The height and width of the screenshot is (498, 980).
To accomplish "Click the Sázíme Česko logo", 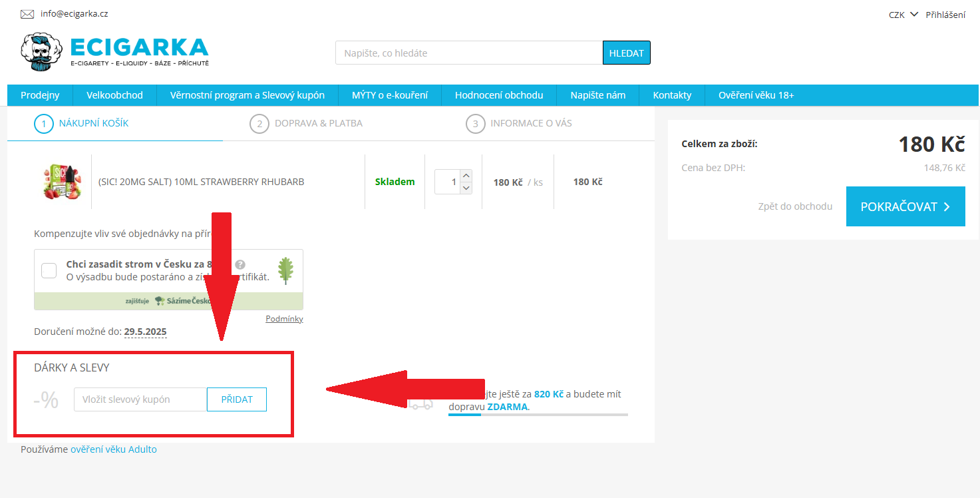I will point(182,301).
